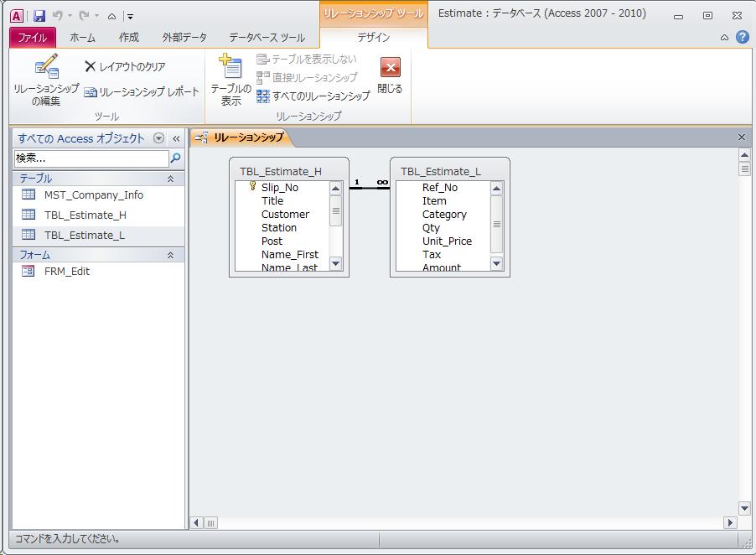Select Customer field in TBL_Estimate_H
Image resolution: width=756 pixels, height=555 pixels.
[x=285, y=215]
